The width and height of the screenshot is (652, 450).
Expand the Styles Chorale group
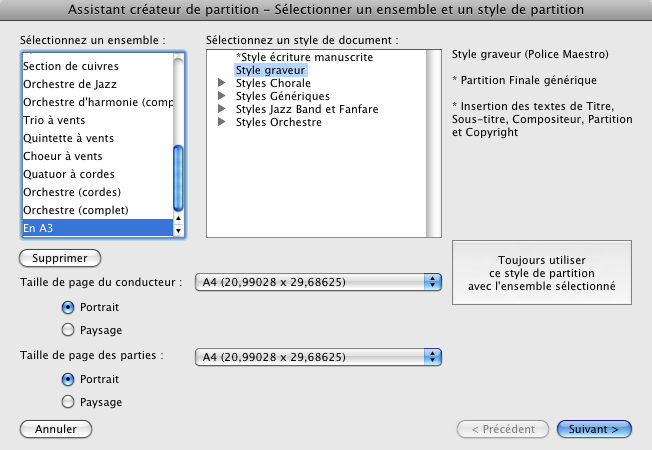point(221,84)
